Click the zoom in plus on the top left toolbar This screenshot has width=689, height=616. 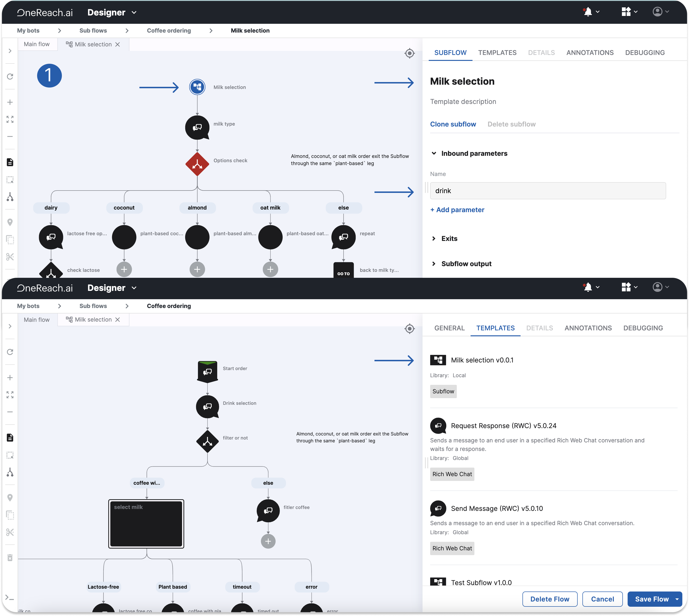(10, 102)
